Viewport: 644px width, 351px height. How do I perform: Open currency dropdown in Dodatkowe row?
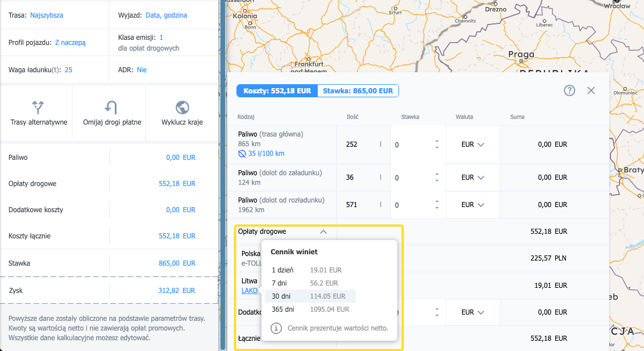pos(472,312)
